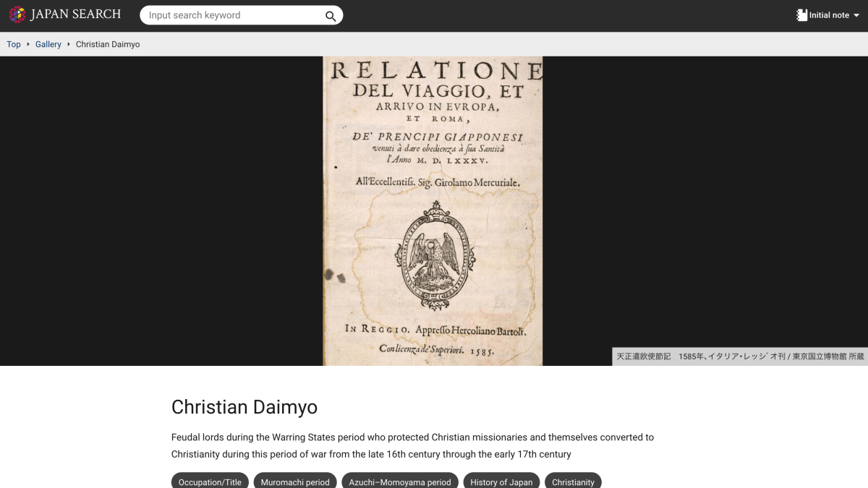Click the JAPAN SEARCH wordmark in the header
868x488 pixels.
pyautogui.click(x=76, y=14)
